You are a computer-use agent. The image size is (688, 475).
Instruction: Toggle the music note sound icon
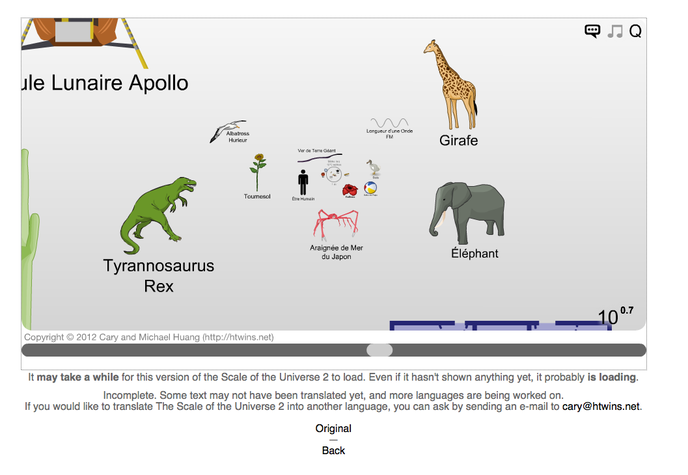click(615, 31)
